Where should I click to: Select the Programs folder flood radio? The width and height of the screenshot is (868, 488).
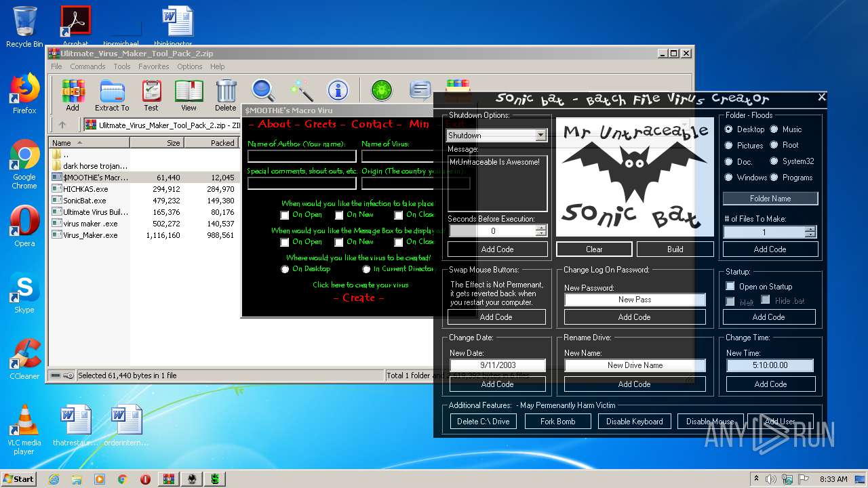click(x=774, y=178)
